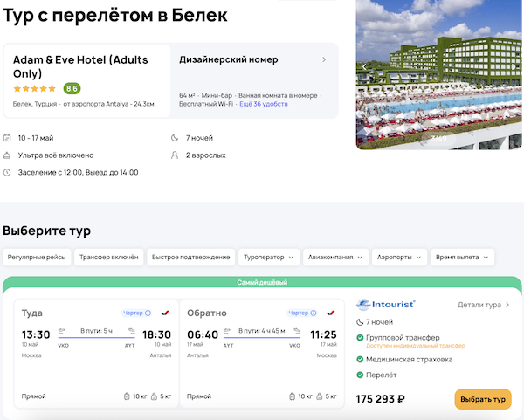Click the calendar icon beside 10 - 17 май
The image size is (524, 420).
coord(8,138)
